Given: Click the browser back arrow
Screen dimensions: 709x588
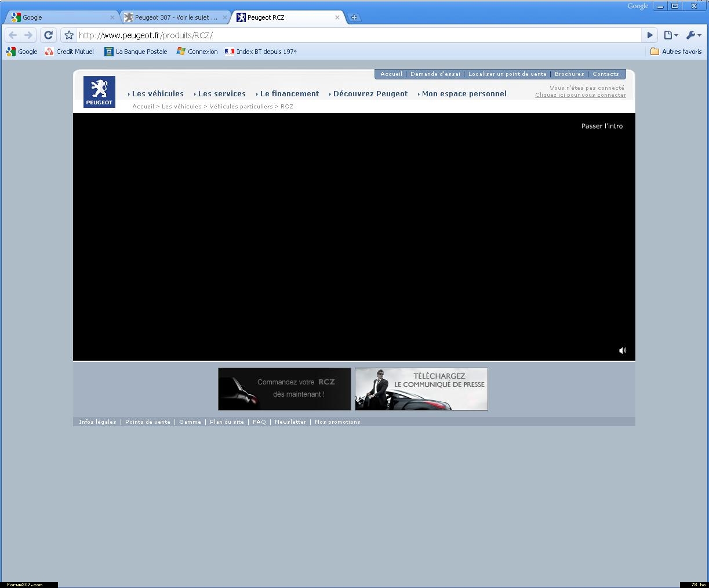Looking at the screenshot, I should click(13, 35).
